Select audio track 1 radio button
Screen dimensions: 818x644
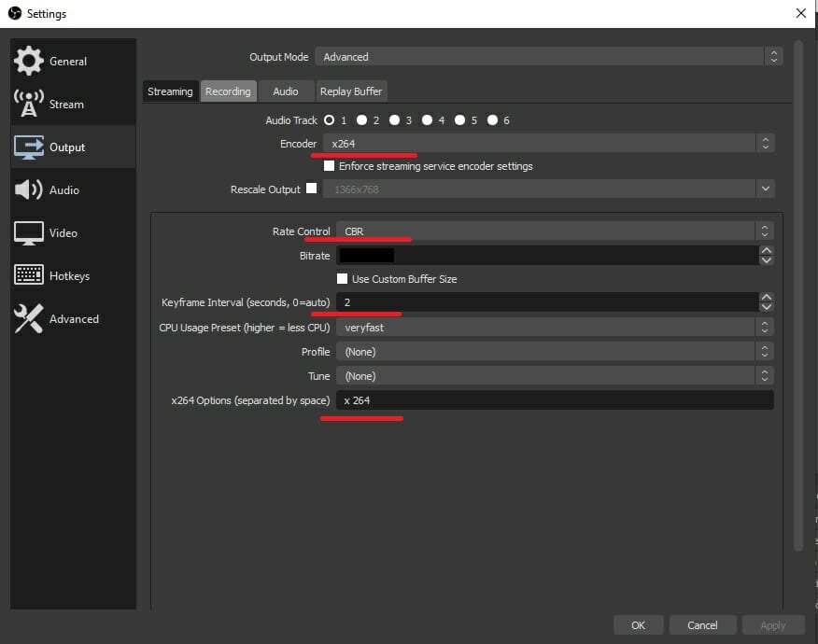tap(330, 120)
